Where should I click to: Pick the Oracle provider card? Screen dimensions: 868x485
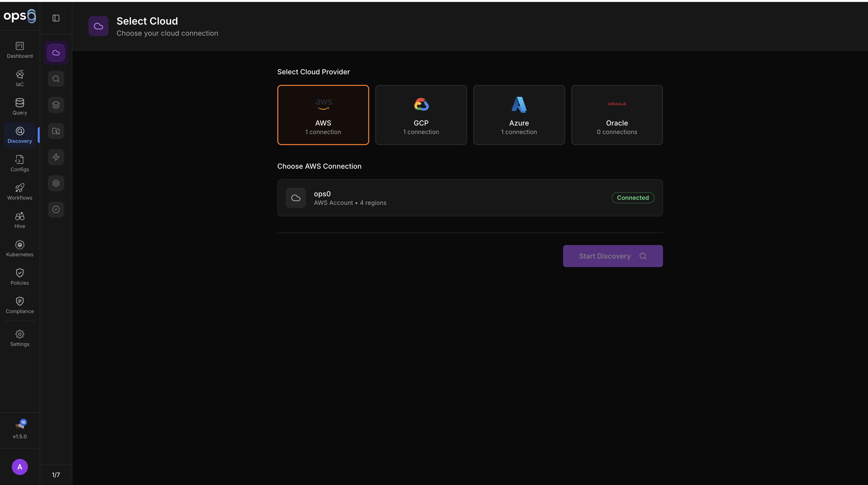coord(617,115)
